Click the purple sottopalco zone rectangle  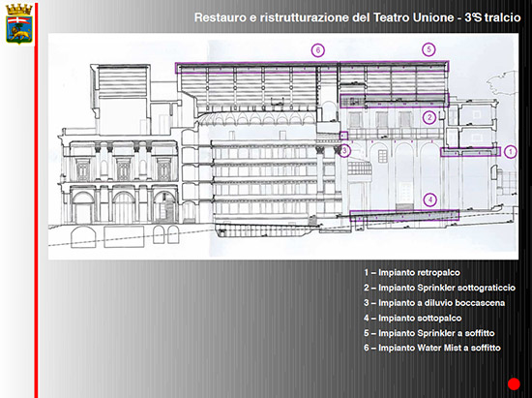point(404,216)
